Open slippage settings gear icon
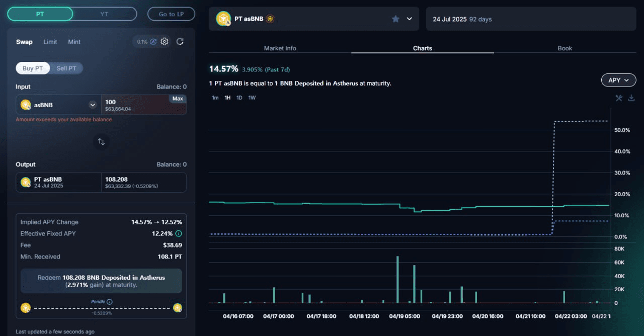The height and width of the screenshot is (336, 644). (165, 42)
